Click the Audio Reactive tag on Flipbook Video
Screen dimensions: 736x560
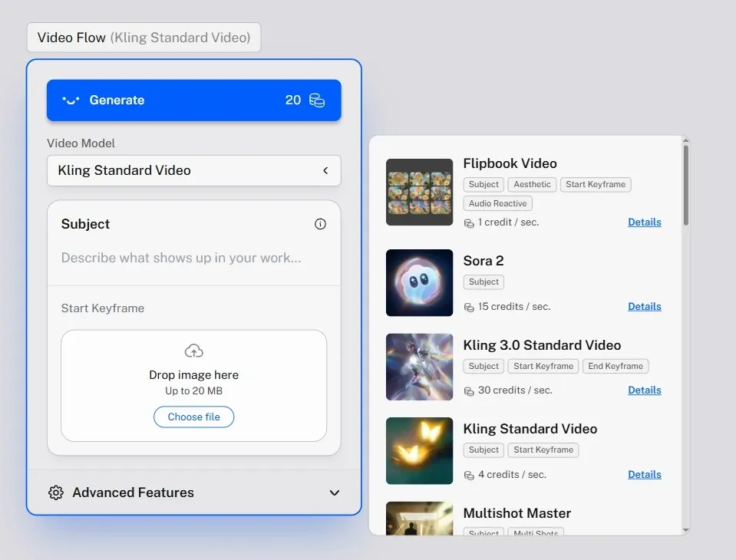498,203
